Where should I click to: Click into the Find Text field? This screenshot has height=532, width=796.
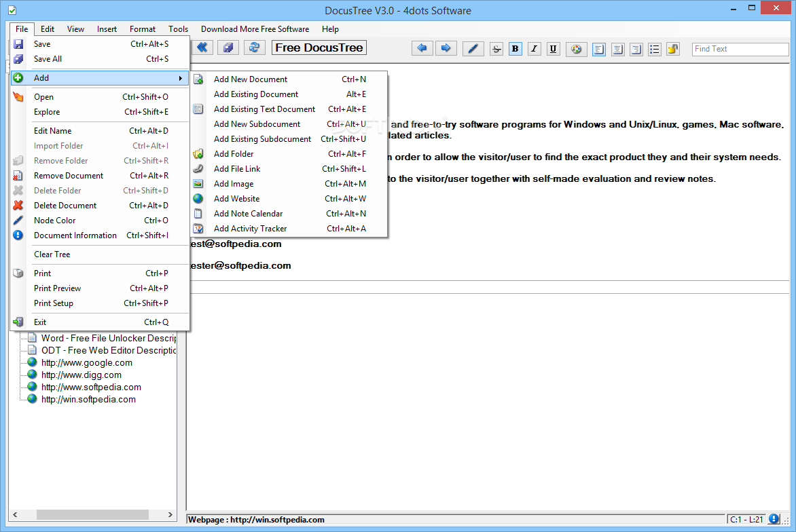pyautogui.click(x=740, y=49)
